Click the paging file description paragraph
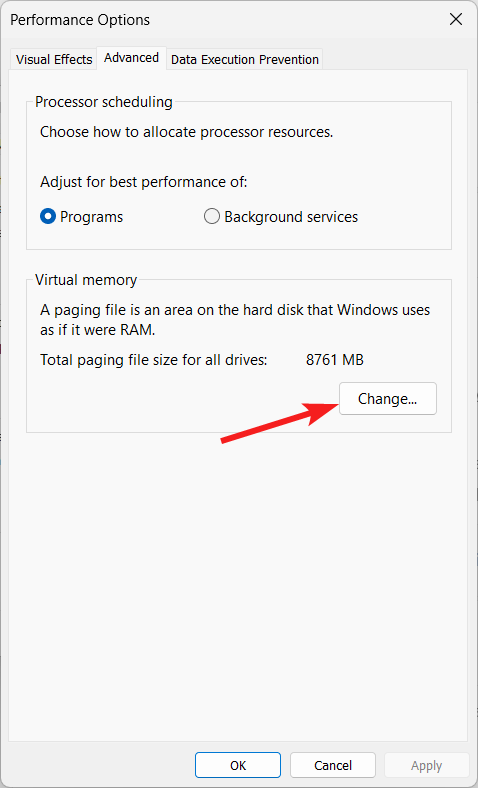Screen dimensions: 478x788 click(x=235, y=320)
